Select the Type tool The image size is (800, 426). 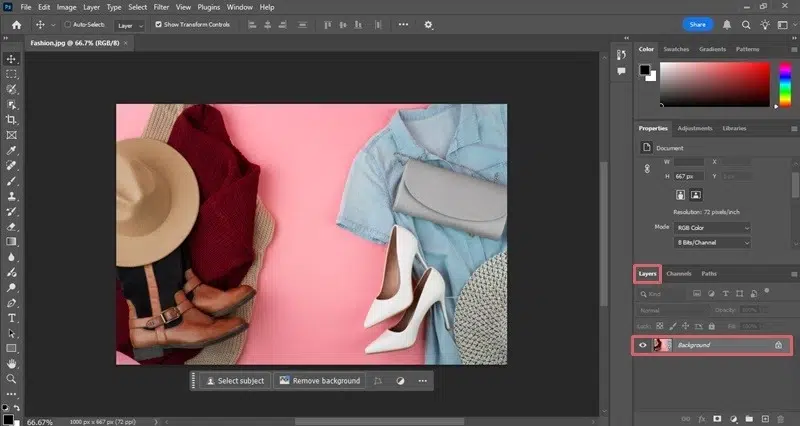click(x=11, y=317)
